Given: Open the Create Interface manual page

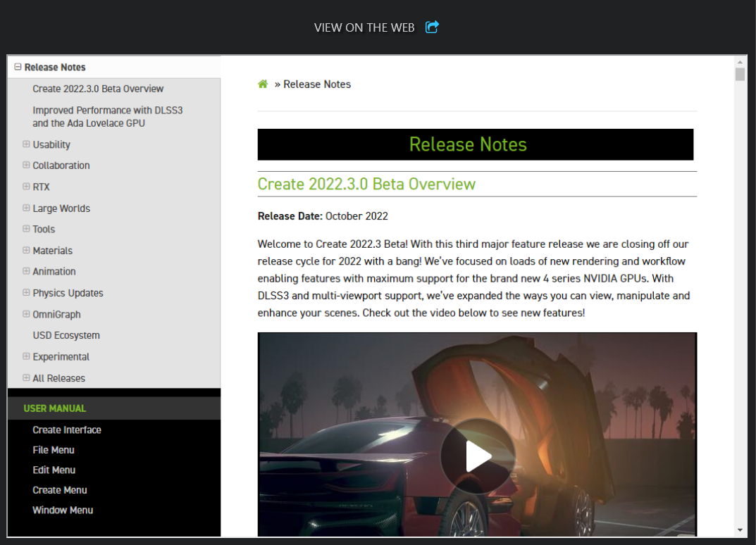Looking at the screenshot, I should click(67, 430).
